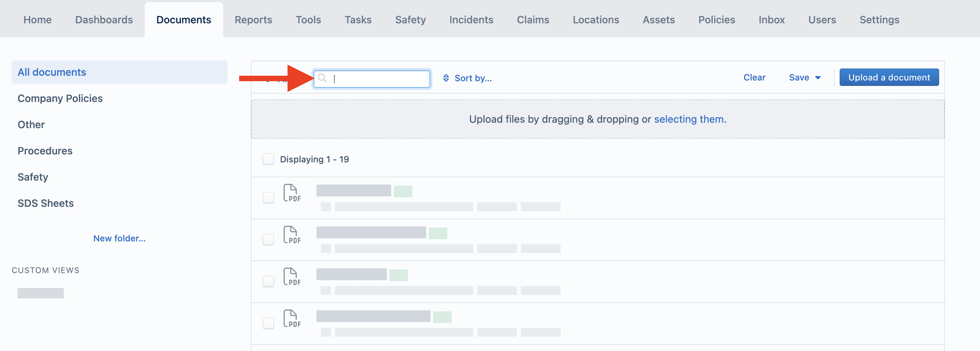Select the Documents tab

[x=184, y=20]
